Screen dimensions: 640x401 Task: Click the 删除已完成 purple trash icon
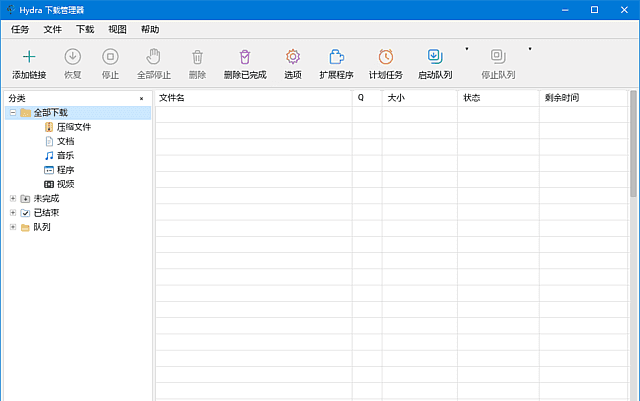(245, 57)
